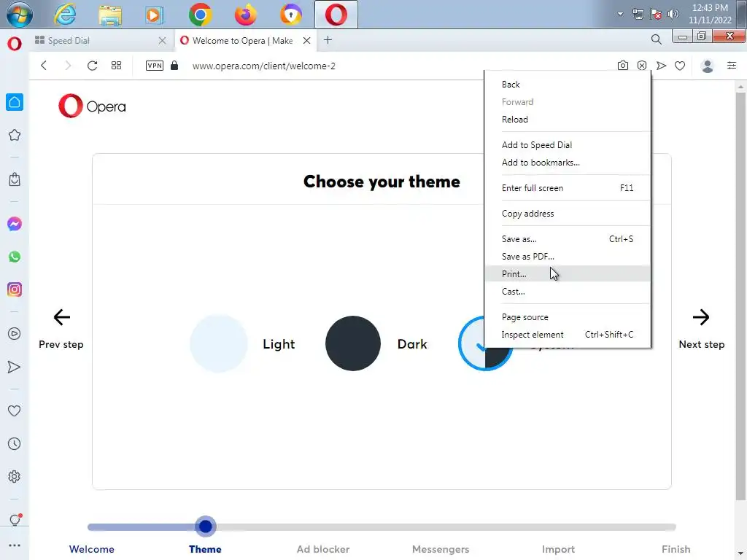Jump to the Finish step label
Screen dimensions: 747x560
(676, 549)
